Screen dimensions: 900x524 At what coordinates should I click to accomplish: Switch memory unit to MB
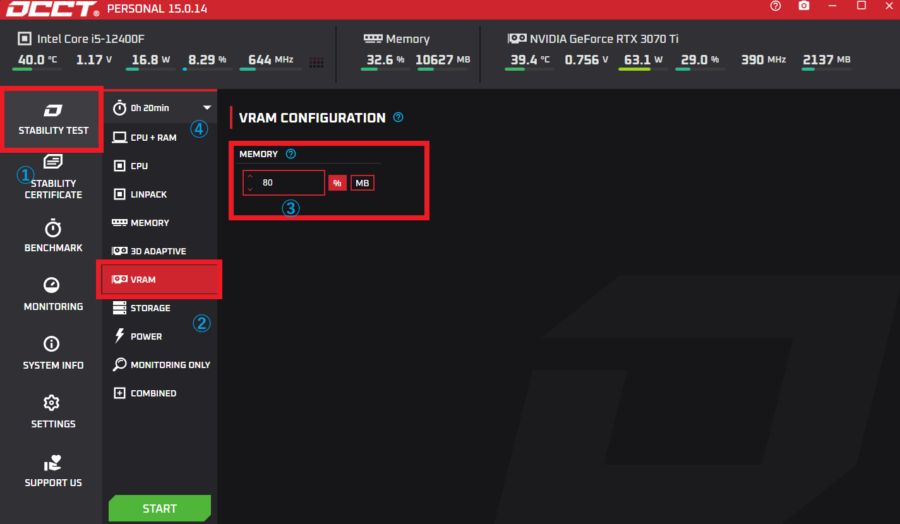click(362, 183)
